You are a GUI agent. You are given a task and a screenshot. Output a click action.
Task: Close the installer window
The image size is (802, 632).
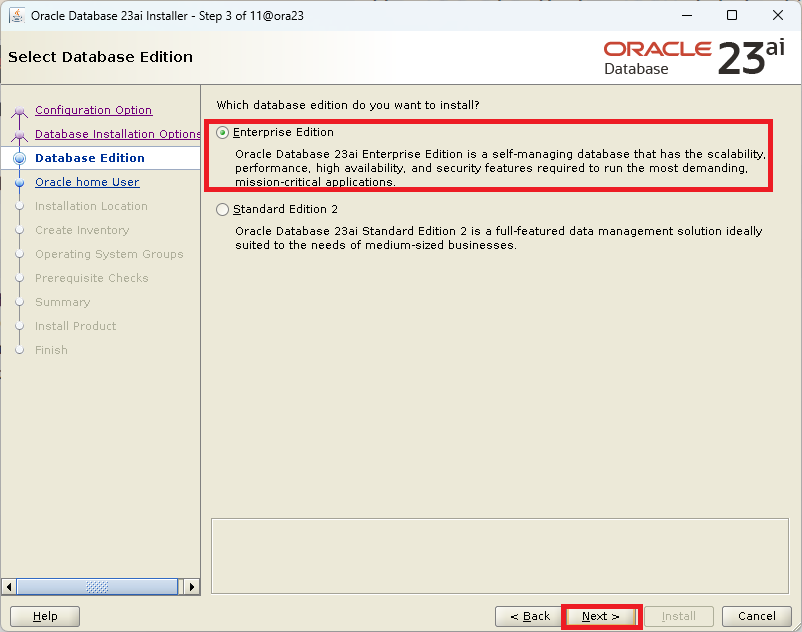(x=777, y=15)
